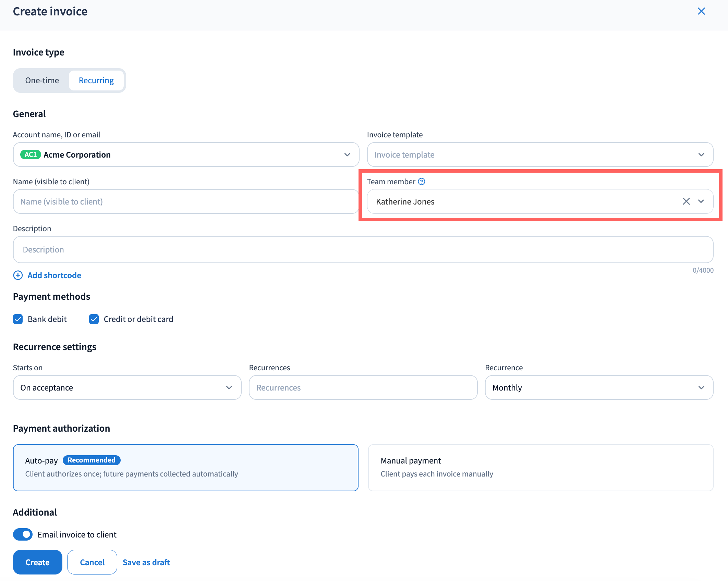Expand the Starts on dropdown

(127, 387)
